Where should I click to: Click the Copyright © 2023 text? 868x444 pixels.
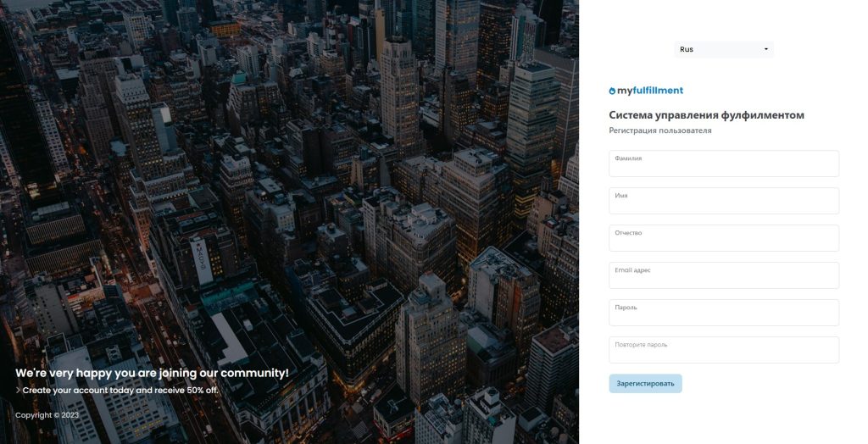(47, 415)
